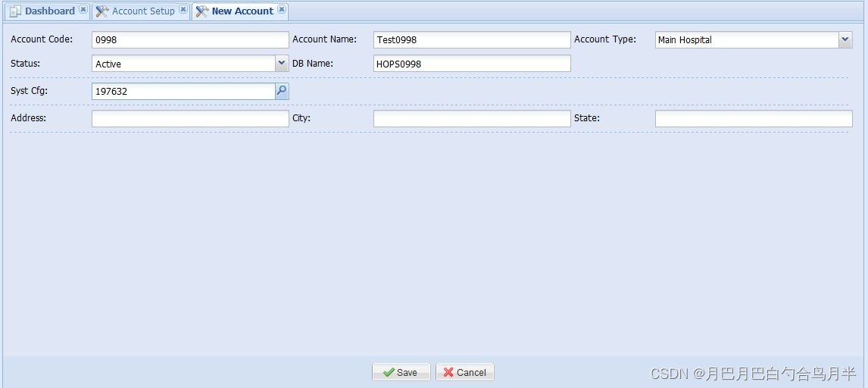Click the State label
The height and width of the screenshot is (388, 868).
[587, 118]
